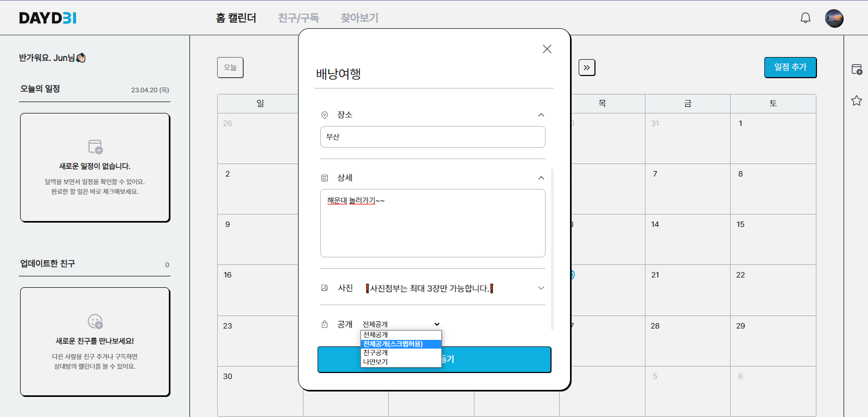
Task: Collapse the 상세 section chevron
Action: coord(541,178)
